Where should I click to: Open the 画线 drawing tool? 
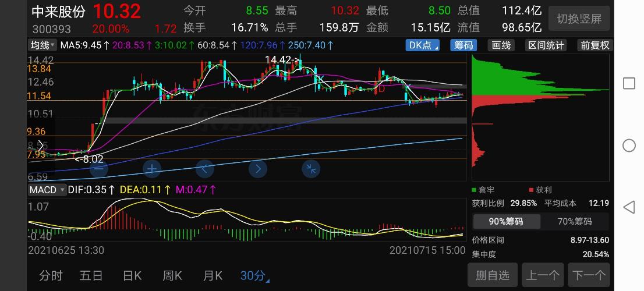tap(501, 45)
